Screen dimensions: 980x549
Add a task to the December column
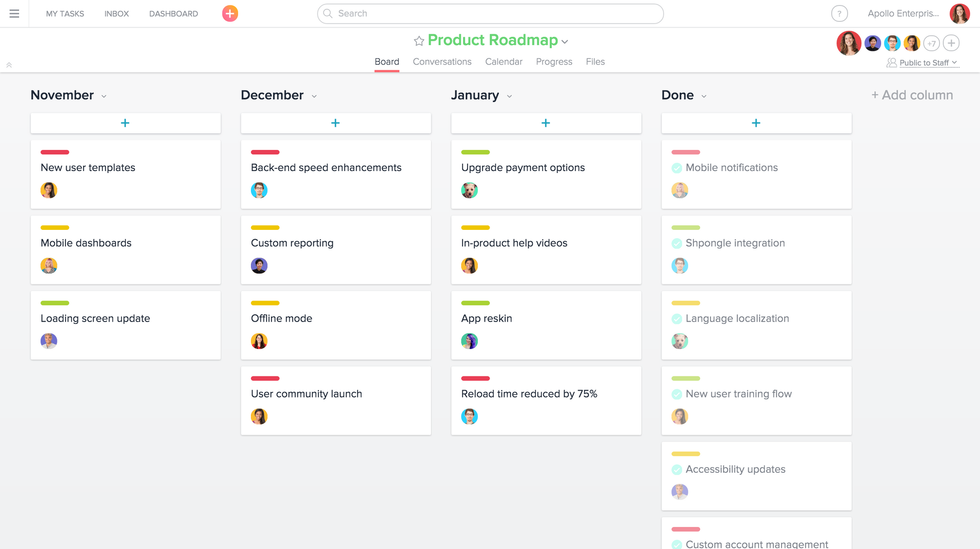click(336, 123)
